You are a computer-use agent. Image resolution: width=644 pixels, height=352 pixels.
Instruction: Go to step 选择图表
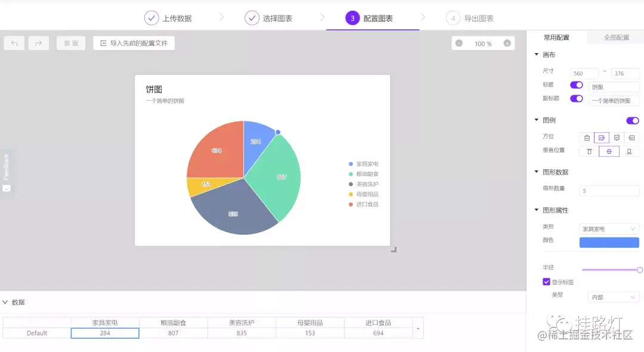coord(268,18)
